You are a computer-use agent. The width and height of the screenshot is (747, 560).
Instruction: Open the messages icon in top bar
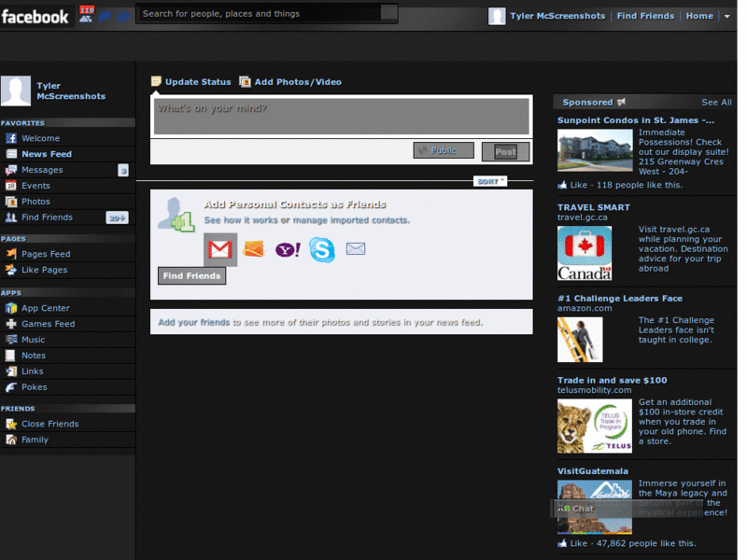105,16
